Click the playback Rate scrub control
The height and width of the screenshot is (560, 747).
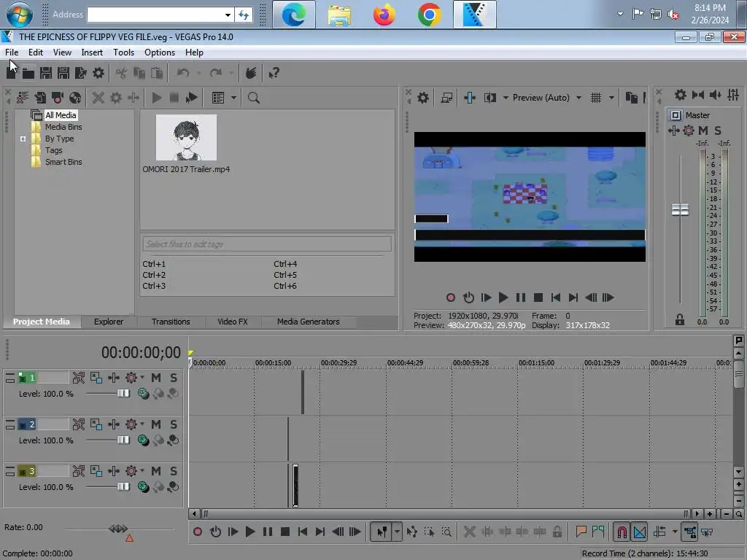click(x=119, y=529)
